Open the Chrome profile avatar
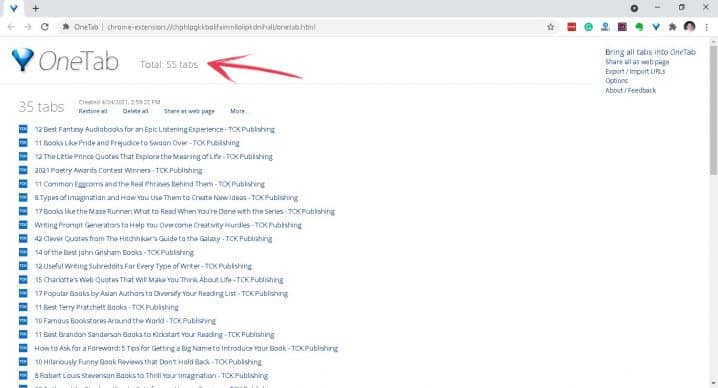 [689, 27]
